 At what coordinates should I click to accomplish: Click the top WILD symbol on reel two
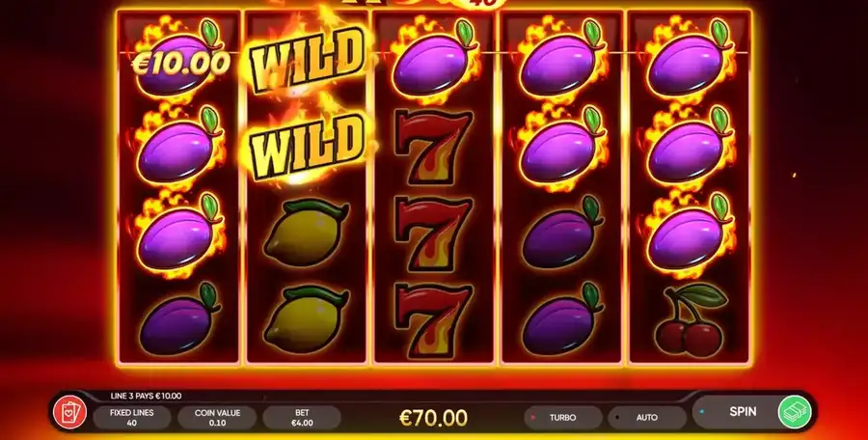click(x=308, y=59)
